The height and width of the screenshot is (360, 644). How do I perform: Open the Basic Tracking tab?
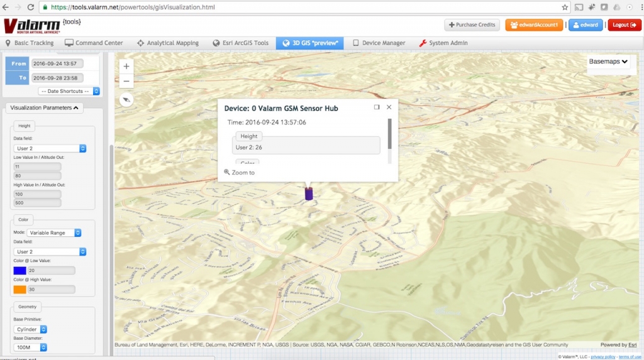pyautogui.click(x=30, y=43)
